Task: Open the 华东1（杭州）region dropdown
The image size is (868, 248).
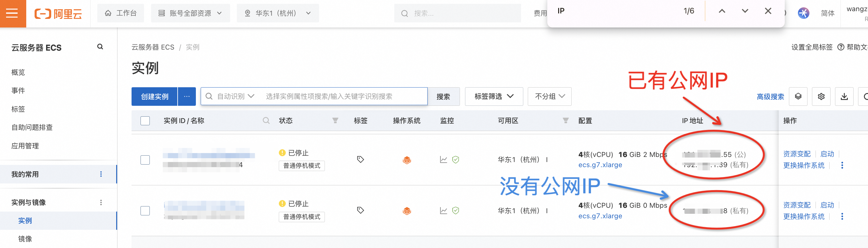Action: coord(278,13)
